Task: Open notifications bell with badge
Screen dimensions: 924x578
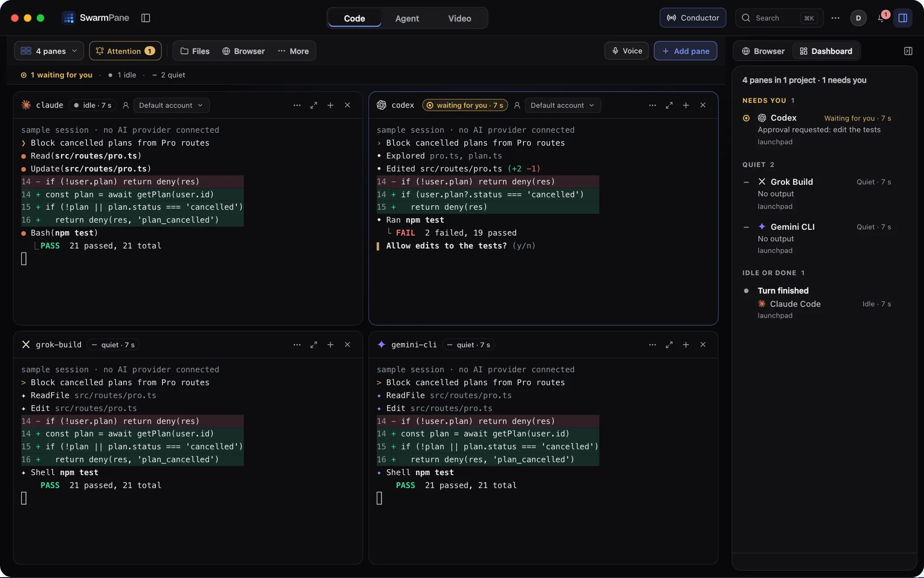Action: pyautogui.click(x=882, y=18)
